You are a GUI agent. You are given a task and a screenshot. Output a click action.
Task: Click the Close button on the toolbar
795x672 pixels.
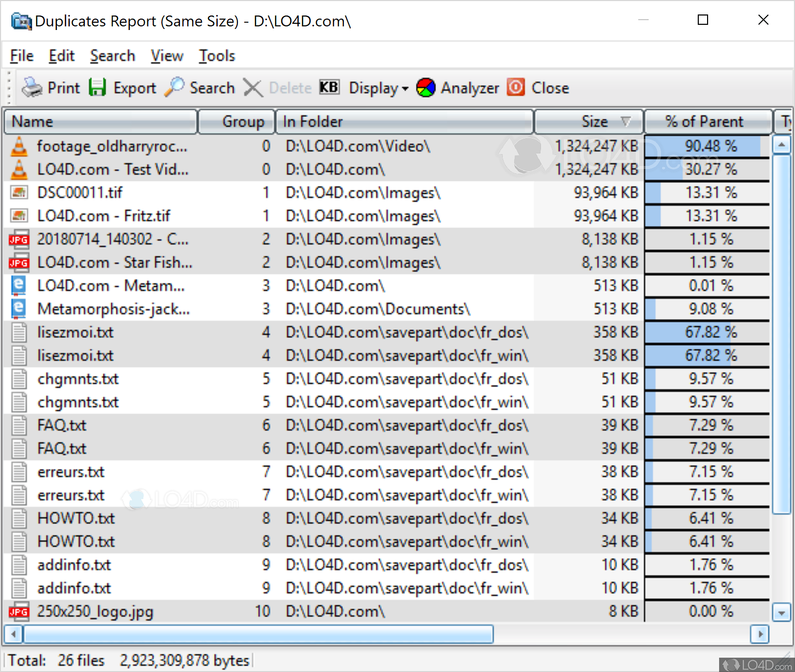(538, 87)
